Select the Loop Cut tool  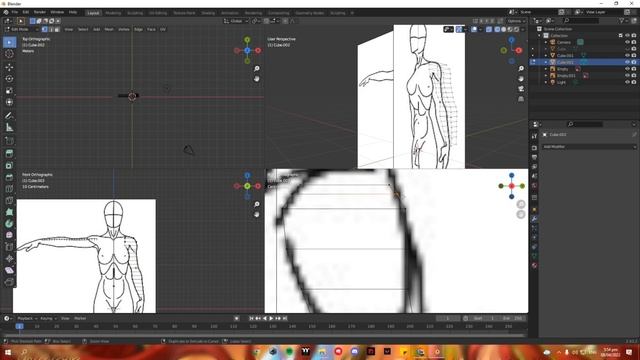(x=9, y=189)
